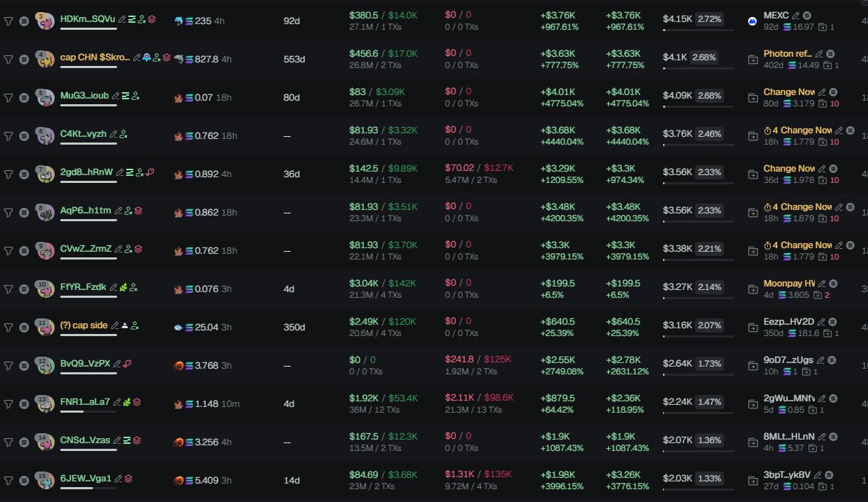Toggle the filter funnel for 6JEW...Vga1 row
This screenshot has height=502, width=868.
click(x=9, y=481)
